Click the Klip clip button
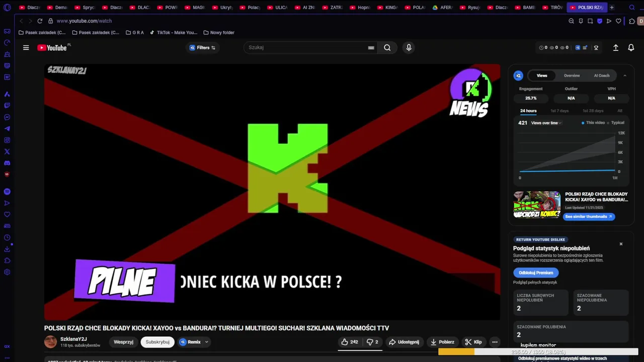The image size is (644, 362). [x=473, y=342]
